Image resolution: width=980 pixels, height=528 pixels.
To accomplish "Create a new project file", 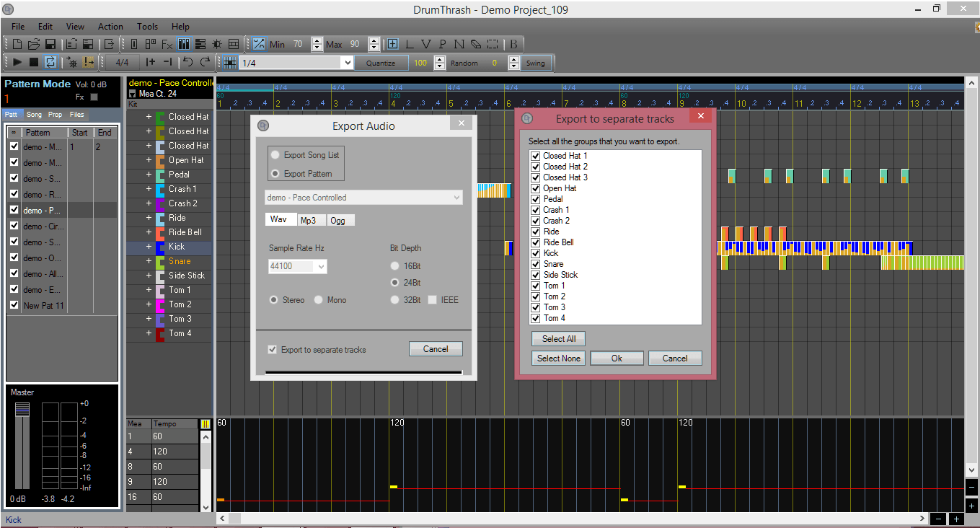I will pyautogui.click(x=17, y=44).
